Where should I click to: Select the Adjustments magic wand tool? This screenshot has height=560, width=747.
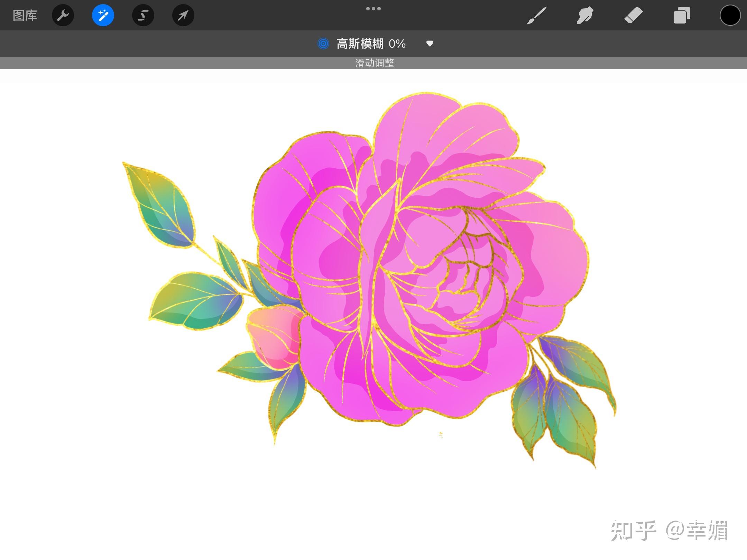point(103,15)
